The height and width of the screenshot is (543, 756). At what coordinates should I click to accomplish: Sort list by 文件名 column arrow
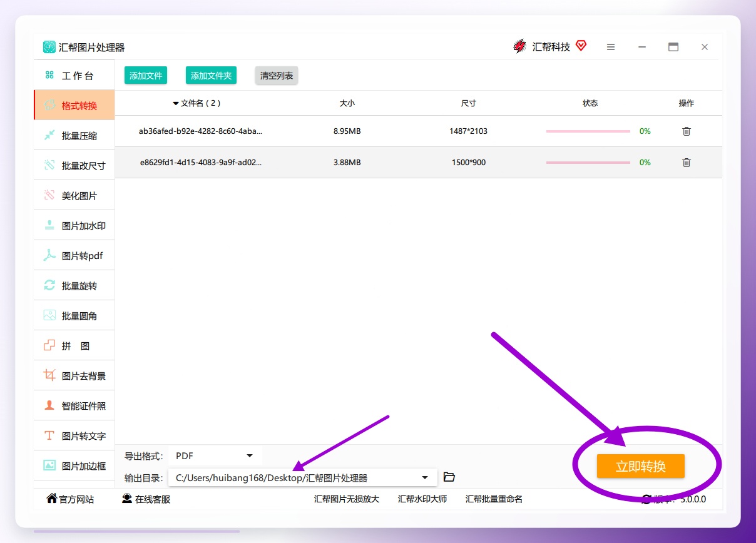[x=176, y=103]
